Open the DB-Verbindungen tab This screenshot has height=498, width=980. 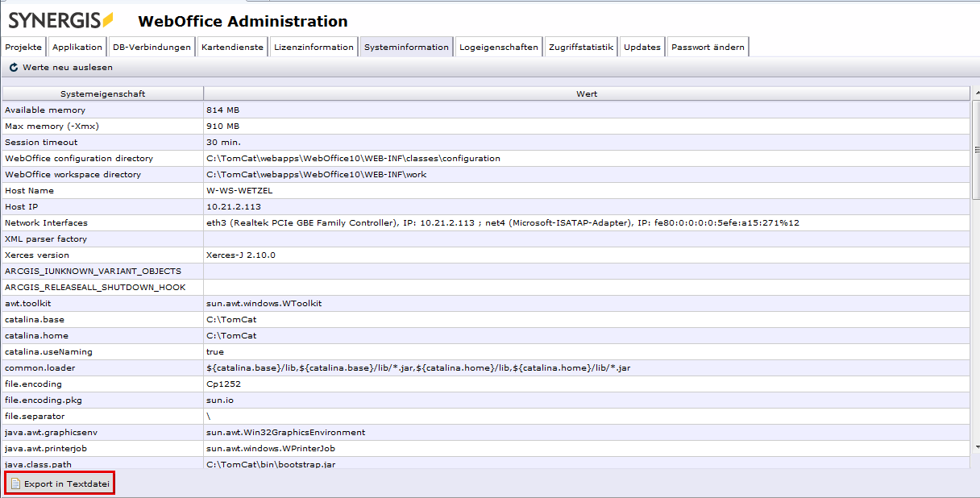coord(152,48)
